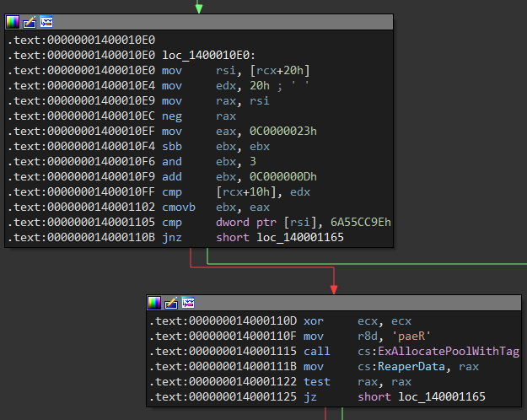Click cmovb ebx, eax instruction
This screenshot has height=420, width=527.
pos(216,207)
